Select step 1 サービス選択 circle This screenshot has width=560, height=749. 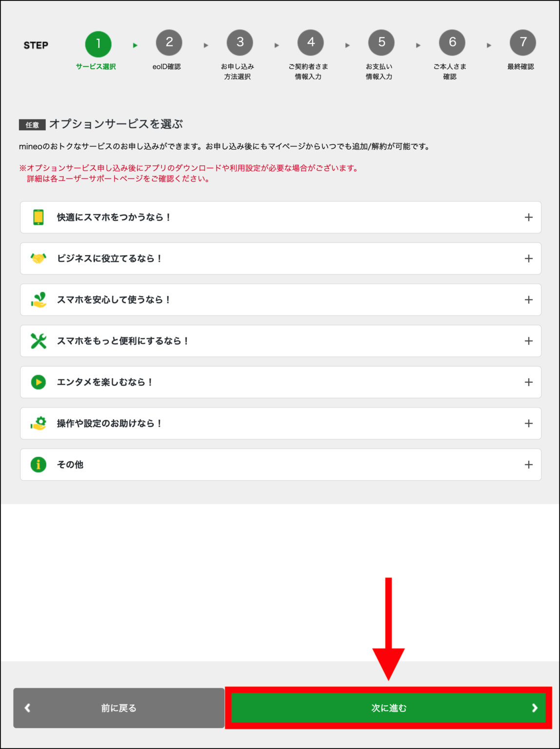[x=98, y=44]
